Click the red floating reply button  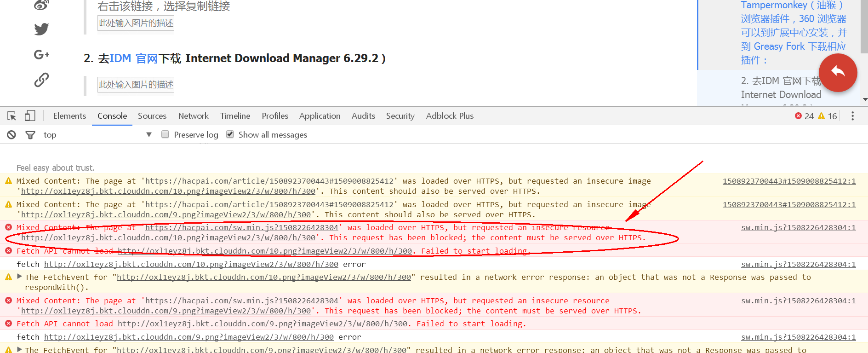pos(838,72)
